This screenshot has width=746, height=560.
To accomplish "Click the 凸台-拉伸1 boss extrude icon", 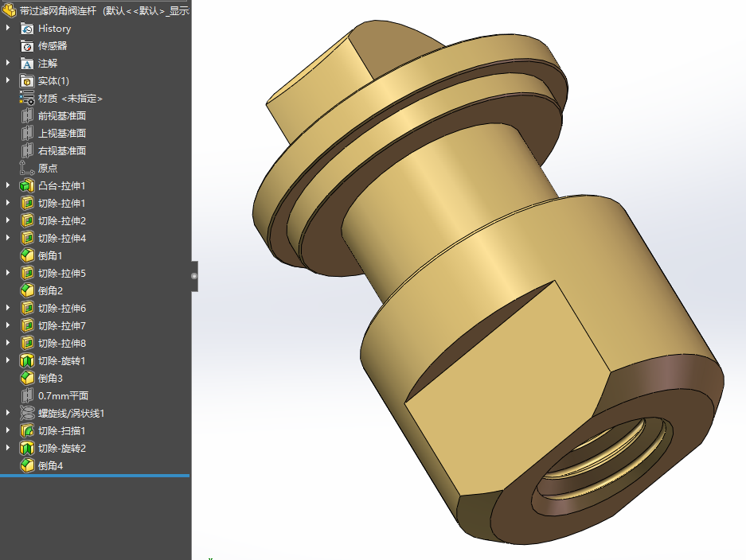I will pyautogui.click(x=27, y=186).
